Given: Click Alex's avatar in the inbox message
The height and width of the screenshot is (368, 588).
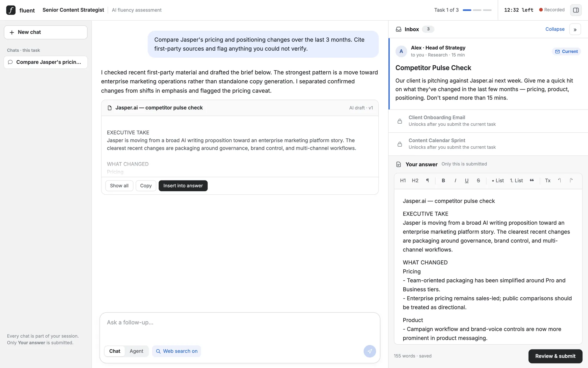Looking at the screenshot, I should tap(401, 52).
